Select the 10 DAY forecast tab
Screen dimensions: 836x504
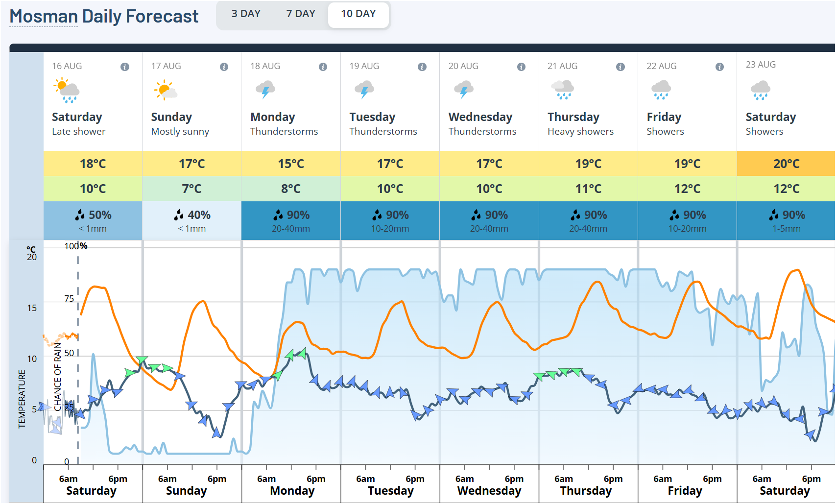[358, 14]
